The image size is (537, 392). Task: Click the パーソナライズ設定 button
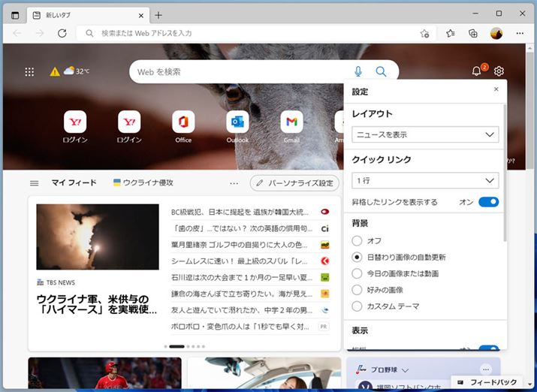pos(294,182)
